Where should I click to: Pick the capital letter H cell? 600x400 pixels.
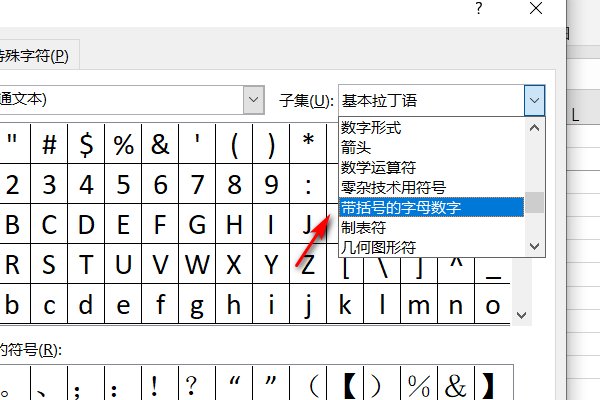234,224
